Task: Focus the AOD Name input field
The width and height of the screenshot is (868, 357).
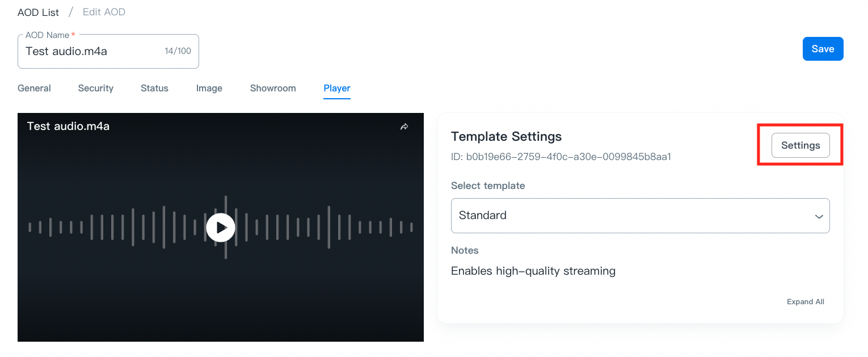Action: click(x=91, y=51)
